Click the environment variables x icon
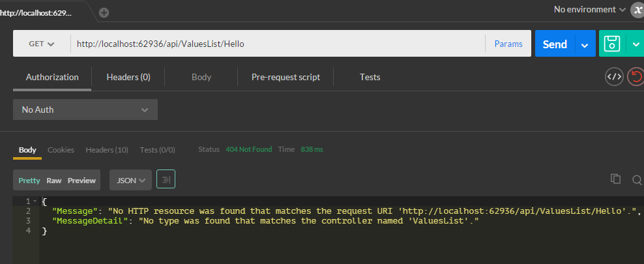The width and height of the screenshot is (644, 264). point(637,10)
